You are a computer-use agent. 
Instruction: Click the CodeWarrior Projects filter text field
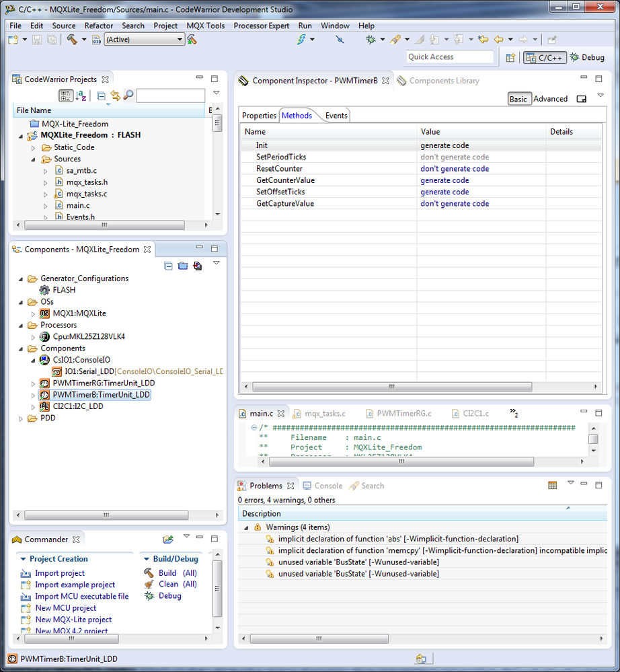pos(171,95)
